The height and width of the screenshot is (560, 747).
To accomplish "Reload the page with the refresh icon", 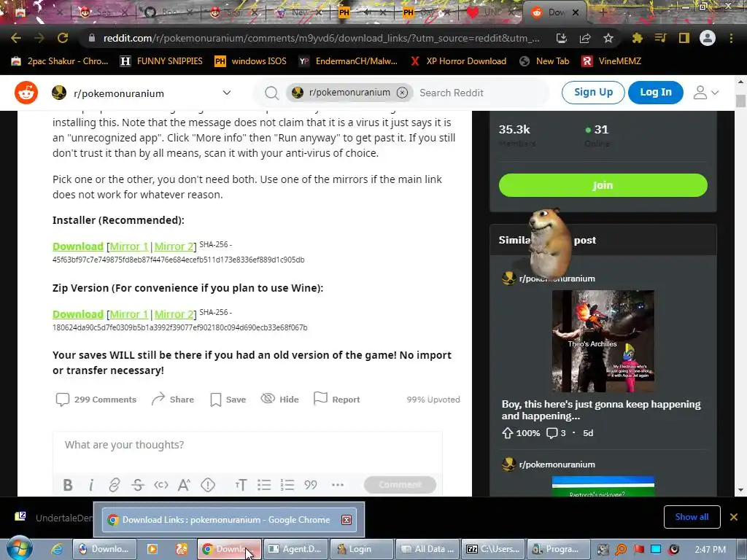I will tap(63, 38).
